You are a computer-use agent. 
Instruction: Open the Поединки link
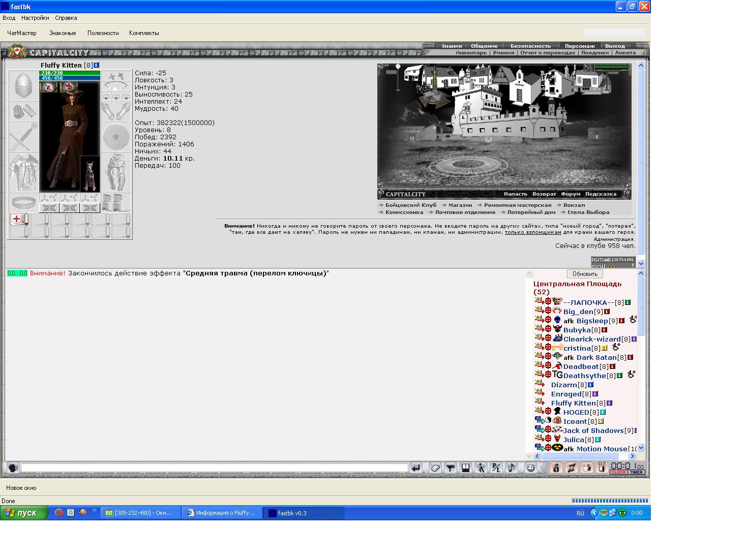pyautogui.click(x=595, y=53)
